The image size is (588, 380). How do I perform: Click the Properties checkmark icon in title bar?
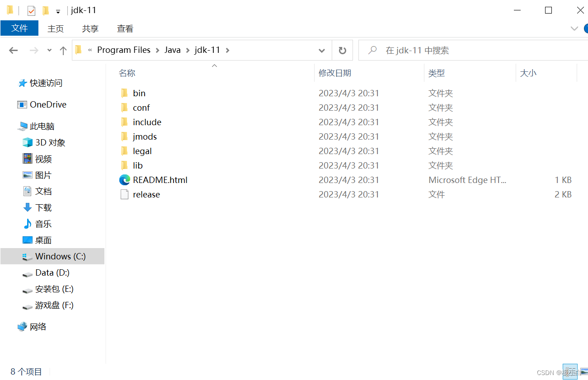pos(31,10)
